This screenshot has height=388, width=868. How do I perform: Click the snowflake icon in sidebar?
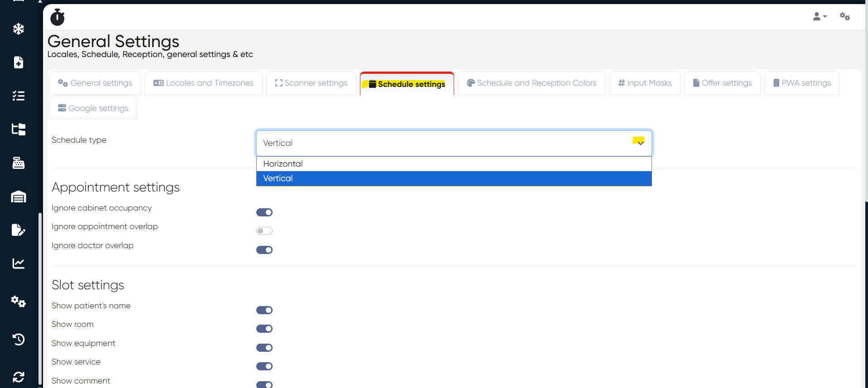pos(18,29)
